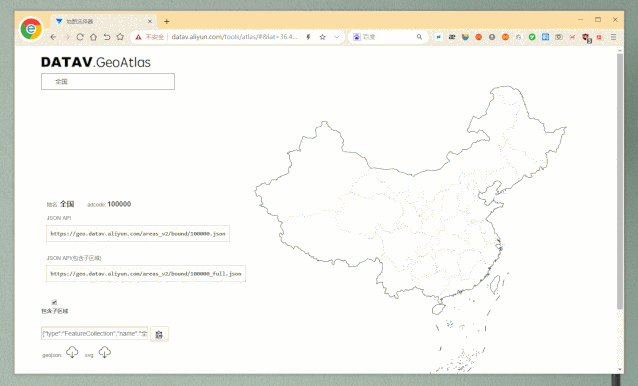Open the browser hamburger menu
638x386 pixels.
[614, 37]
